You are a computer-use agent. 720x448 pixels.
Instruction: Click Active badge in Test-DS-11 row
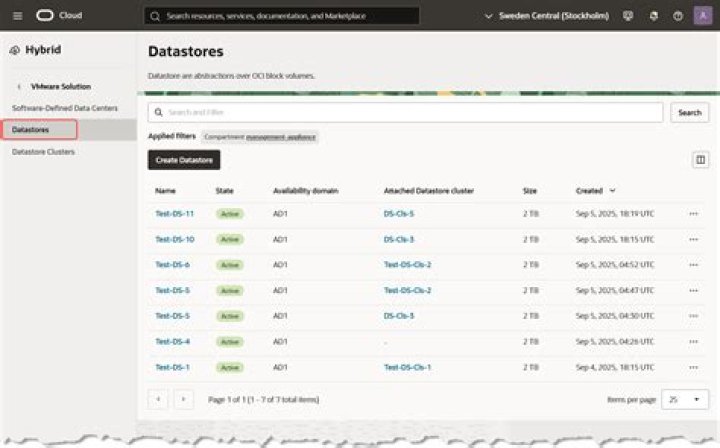(230, 213)
